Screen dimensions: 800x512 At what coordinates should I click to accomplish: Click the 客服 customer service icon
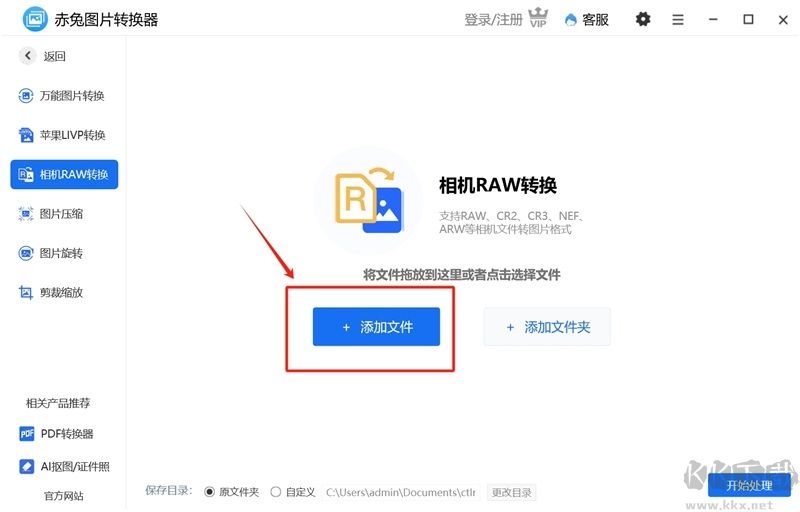[571, 20]
